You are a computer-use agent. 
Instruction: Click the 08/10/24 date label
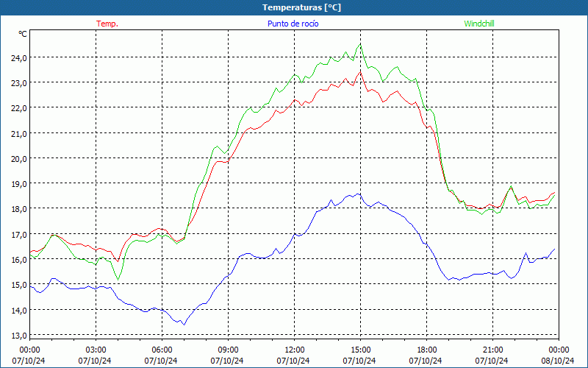[x=558, y=361]
